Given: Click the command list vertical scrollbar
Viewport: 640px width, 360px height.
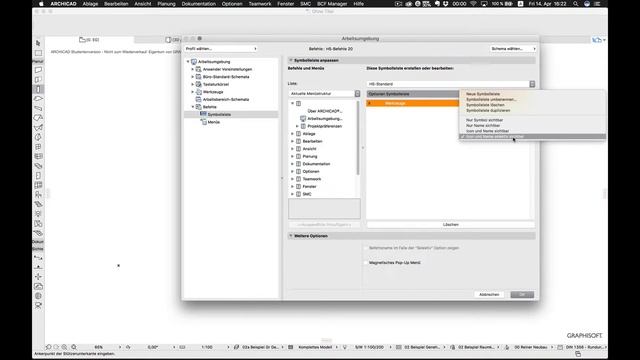Looking at the screenshot, I should coord(358,138).
